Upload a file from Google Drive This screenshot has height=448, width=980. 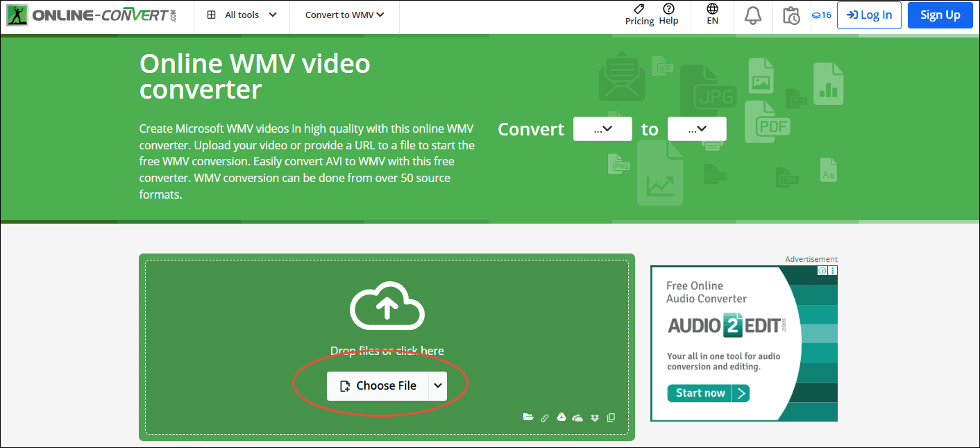point(561,417)
